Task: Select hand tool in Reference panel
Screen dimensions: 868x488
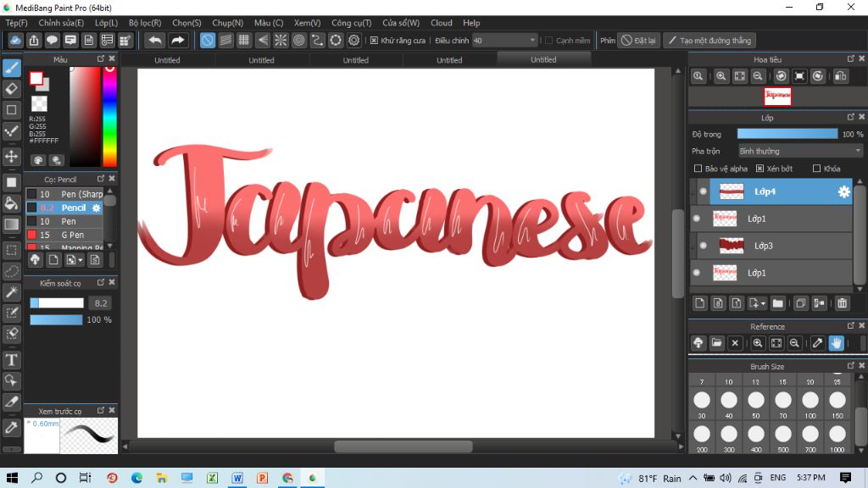Action: coord(836,343)
